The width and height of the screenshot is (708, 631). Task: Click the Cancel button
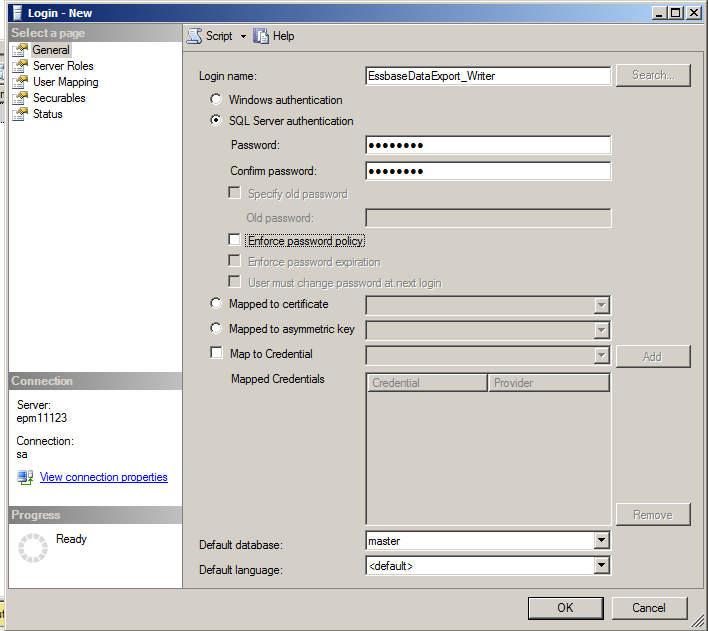(649, 608)
